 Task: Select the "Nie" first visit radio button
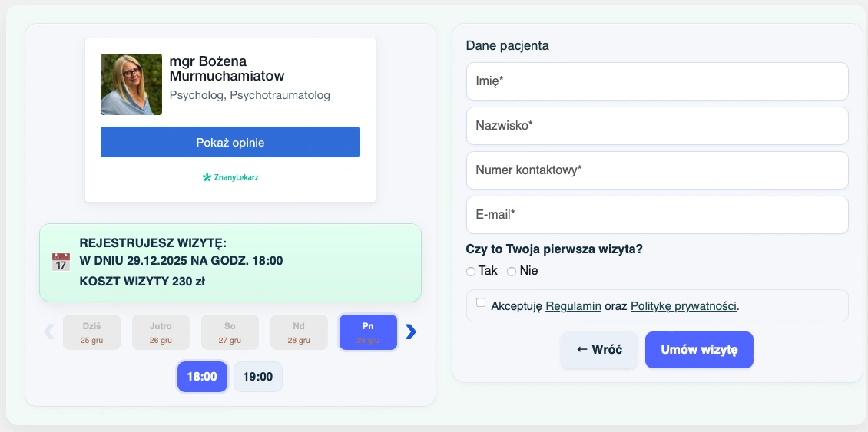[x=512, y=272]
